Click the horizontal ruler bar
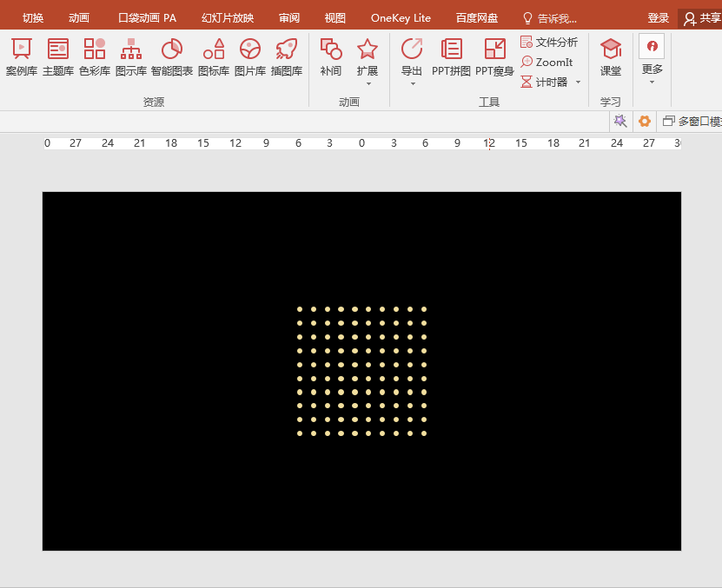 pos(362,143)
